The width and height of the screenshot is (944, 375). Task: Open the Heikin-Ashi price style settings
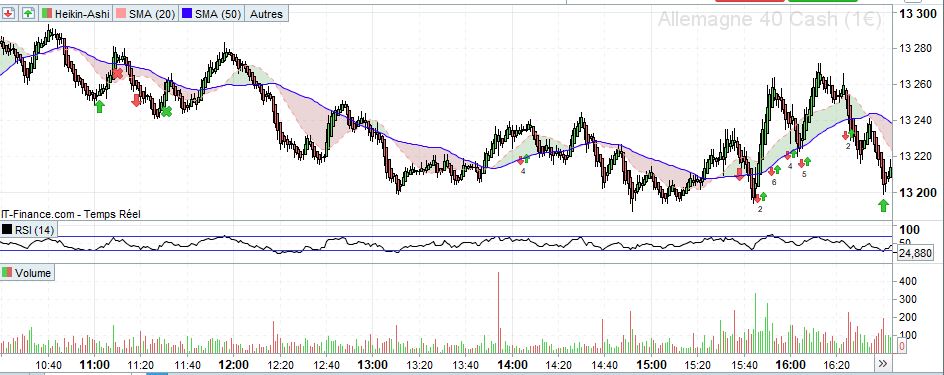[76, 13]
